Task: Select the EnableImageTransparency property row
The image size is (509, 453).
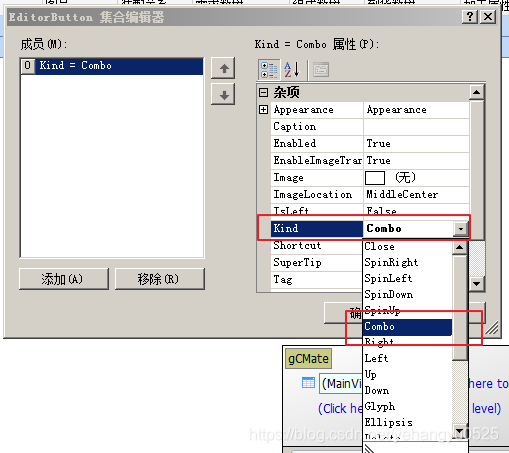Action: [370, 161]
